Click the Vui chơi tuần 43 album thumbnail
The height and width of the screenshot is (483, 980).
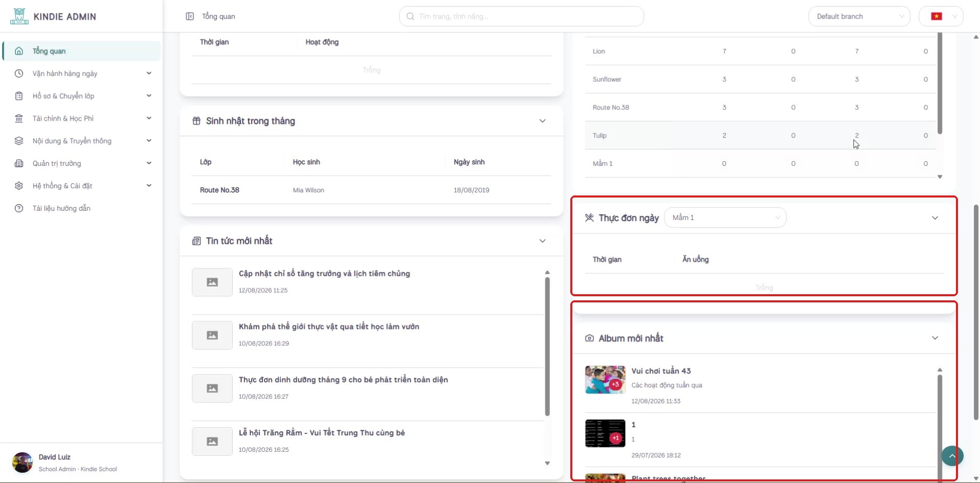tap(605, 380)
